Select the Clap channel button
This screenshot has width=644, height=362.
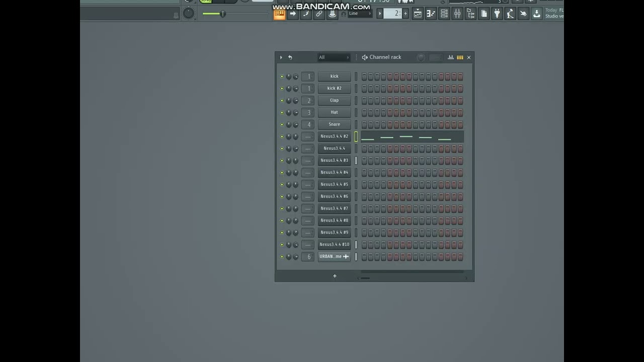point(334,101)
